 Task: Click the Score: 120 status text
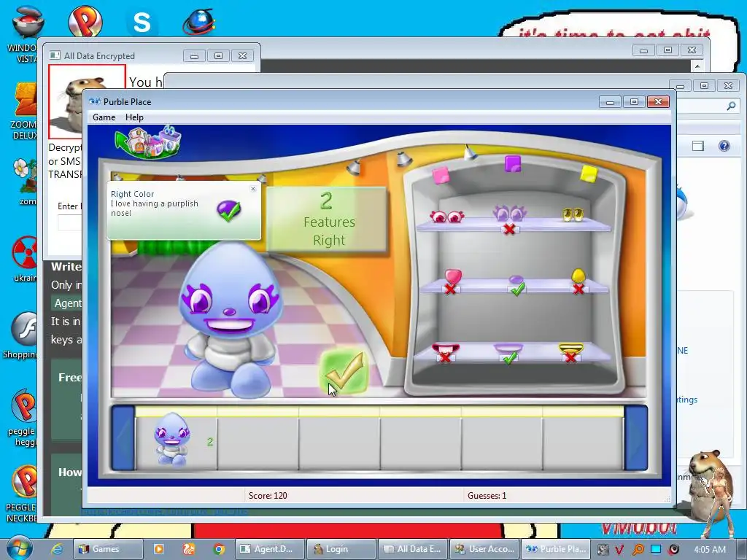268,496
